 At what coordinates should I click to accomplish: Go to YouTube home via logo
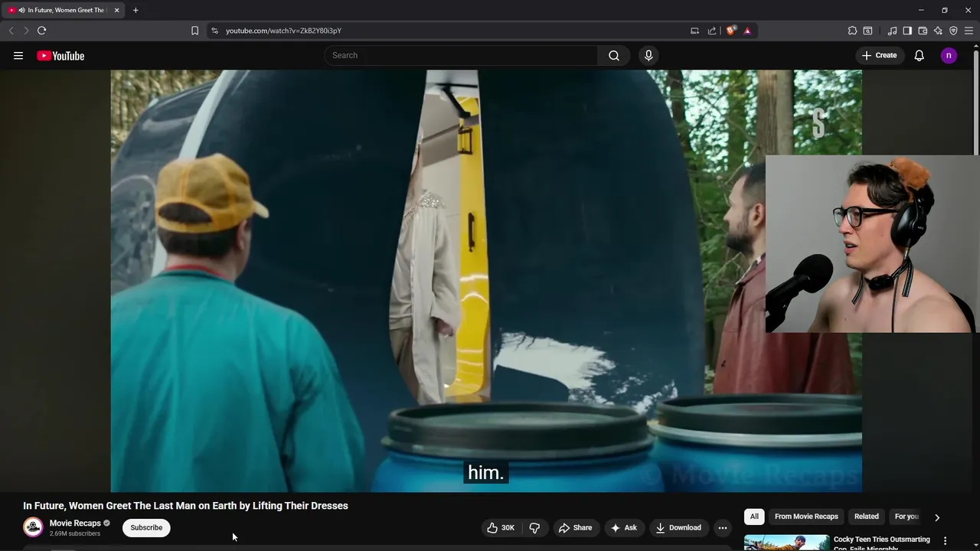click(60, 55)
